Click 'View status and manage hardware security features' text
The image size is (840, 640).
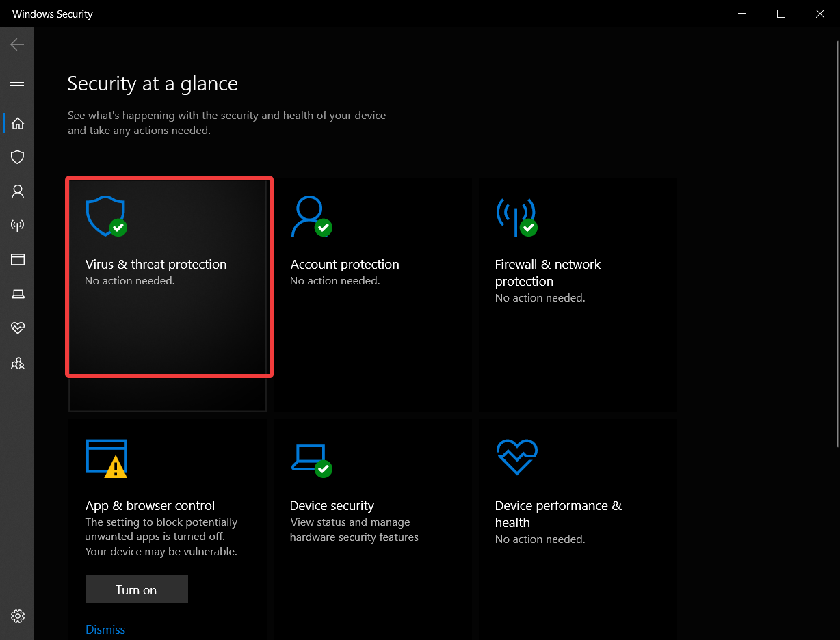[x=354, y=530]
